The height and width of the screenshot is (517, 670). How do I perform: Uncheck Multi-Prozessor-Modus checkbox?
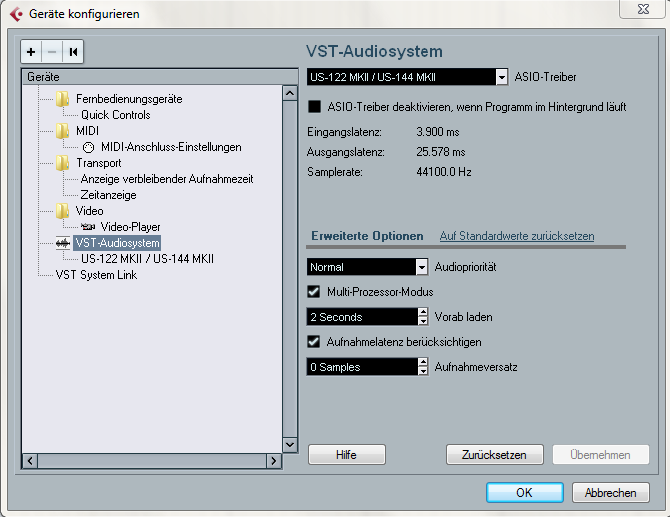[314, 292]
